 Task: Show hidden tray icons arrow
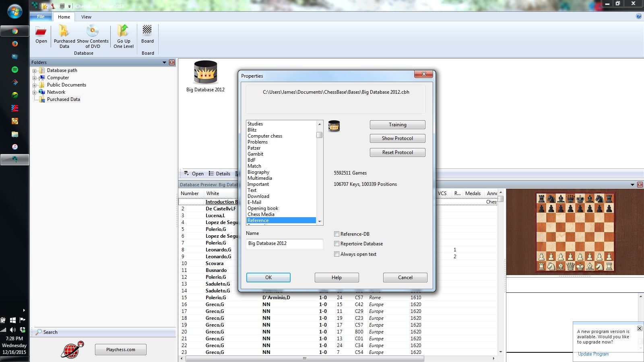(24, 310)
